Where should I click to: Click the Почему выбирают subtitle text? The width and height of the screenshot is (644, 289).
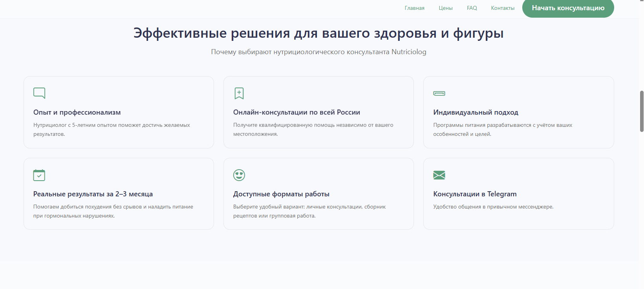click(318, 52)
